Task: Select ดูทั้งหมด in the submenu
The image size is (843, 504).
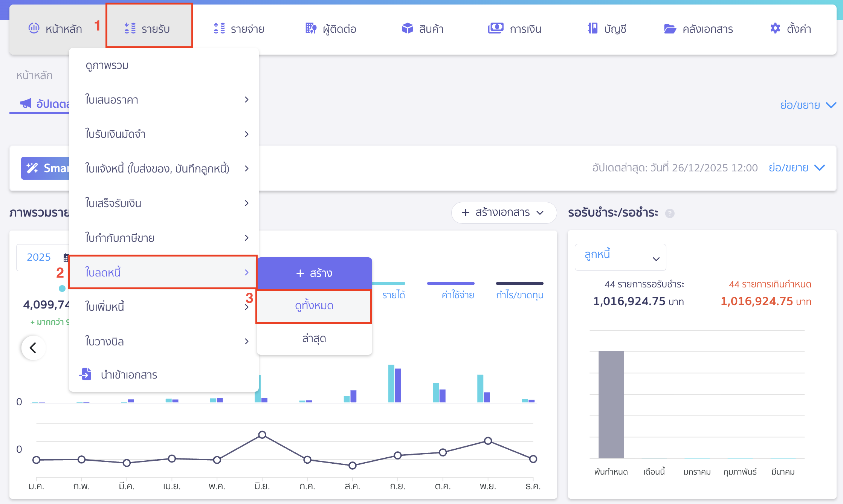Action: [x=314, y=306]
